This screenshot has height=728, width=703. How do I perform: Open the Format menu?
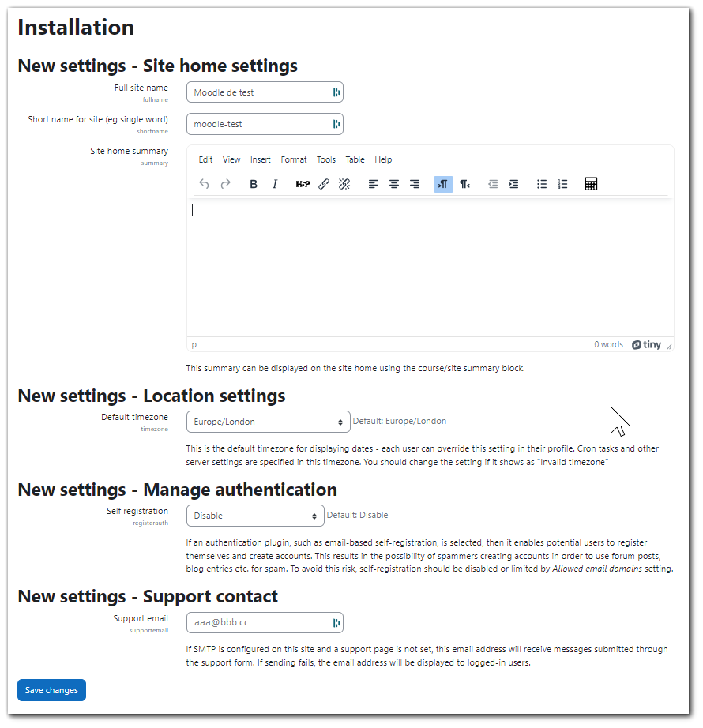click(294, 159)
